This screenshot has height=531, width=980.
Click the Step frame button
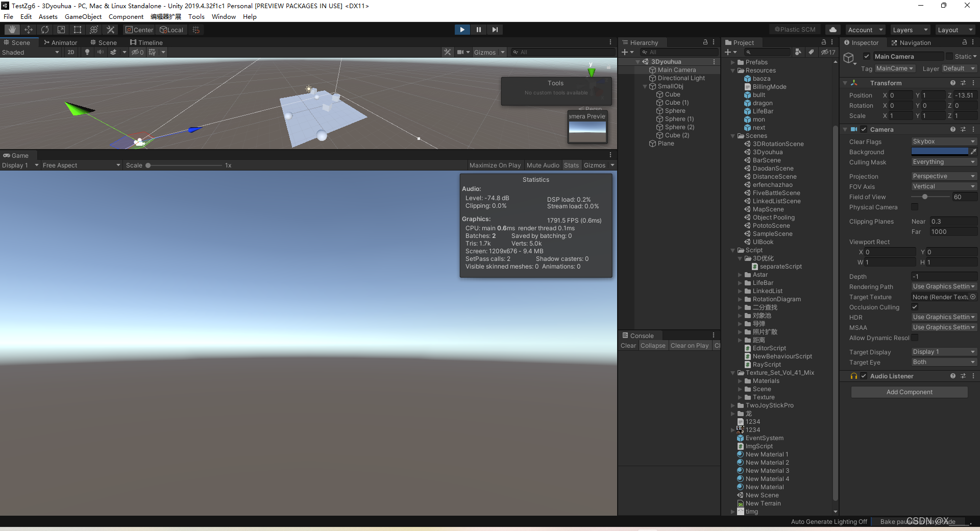coord(495,30)
